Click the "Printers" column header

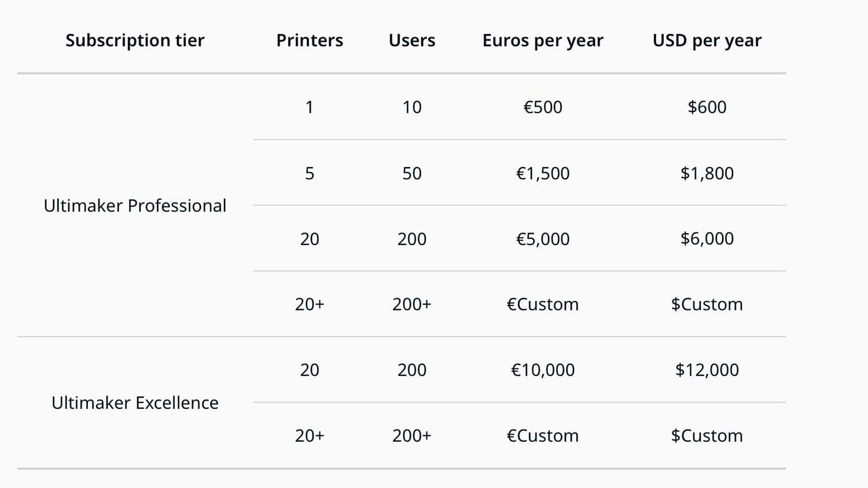(310, 40)
